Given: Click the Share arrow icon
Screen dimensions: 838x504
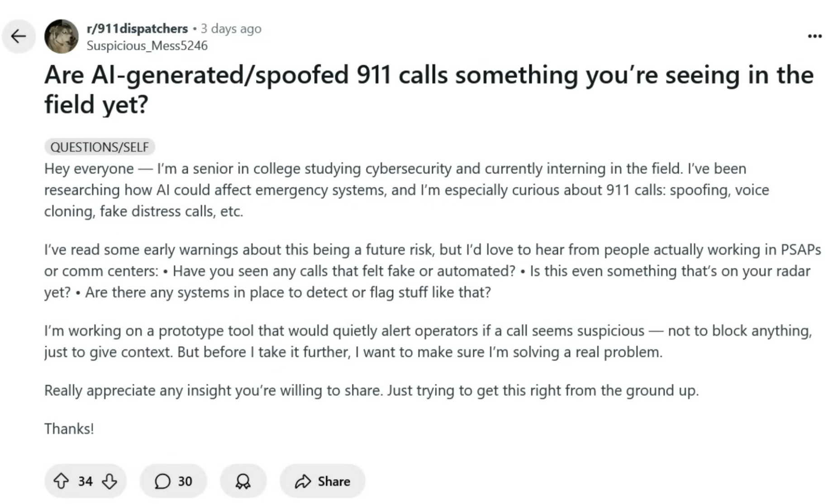Looking at the screenshot, I should pyautogui.click(x=303, y=481).
